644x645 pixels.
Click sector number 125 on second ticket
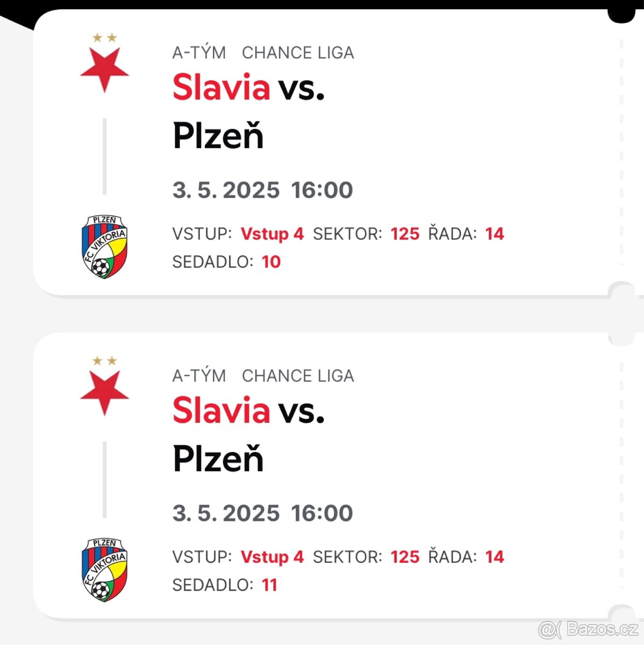(x=405, y=557)
